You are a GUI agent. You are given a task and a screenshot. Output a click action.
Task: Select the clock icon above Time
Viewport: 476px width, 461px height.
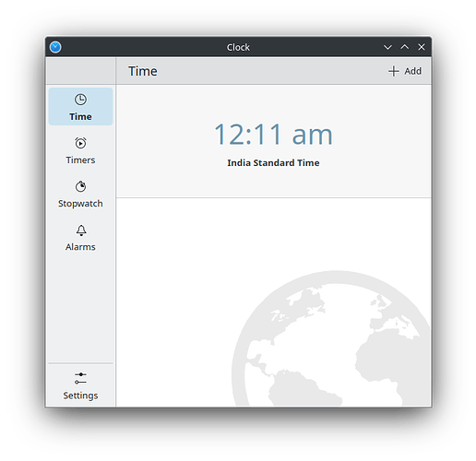coord(80,100)
